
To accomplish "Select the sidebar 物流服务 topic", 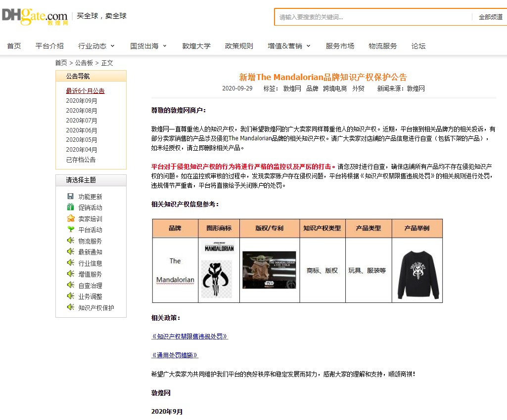I will click(x=90, y=241).
